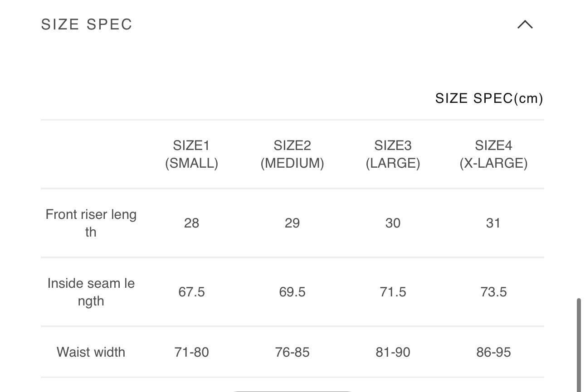Click the small front riser value 28
This screenshot has height=392, width=585.
(x=191, y=223)
